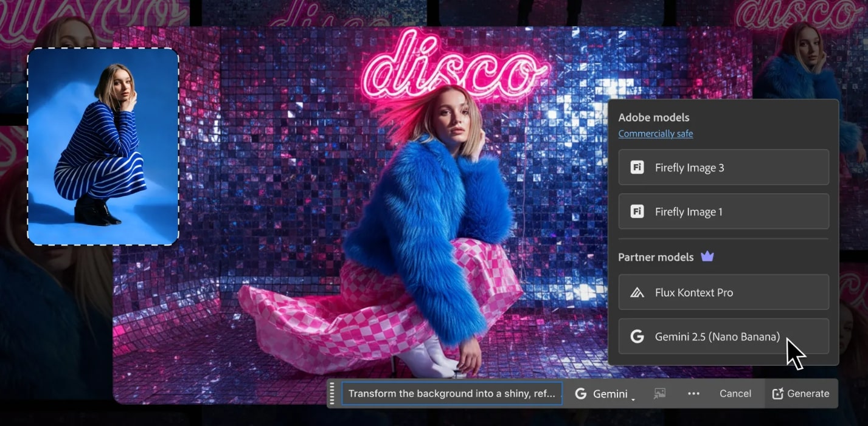
Task: Click the prompt bar's dotted grip handle
Action: [332, 394]
